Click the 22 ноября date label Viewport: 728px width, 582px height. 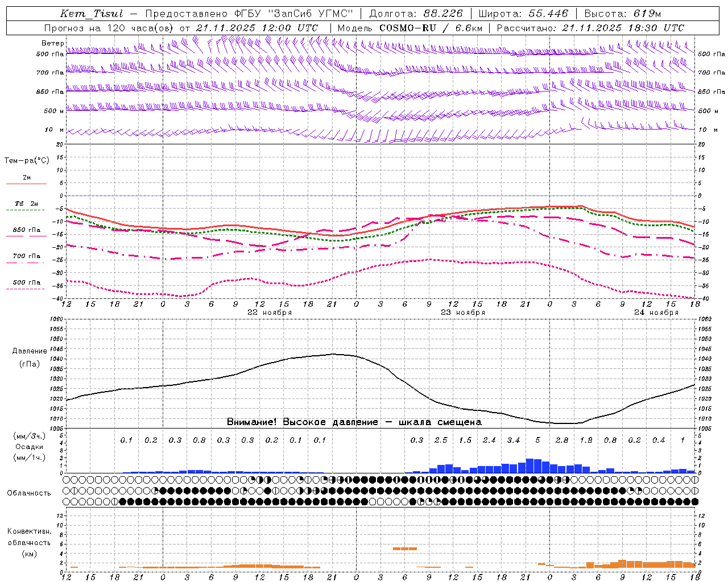pyautogui.click(x=270, y=313)
